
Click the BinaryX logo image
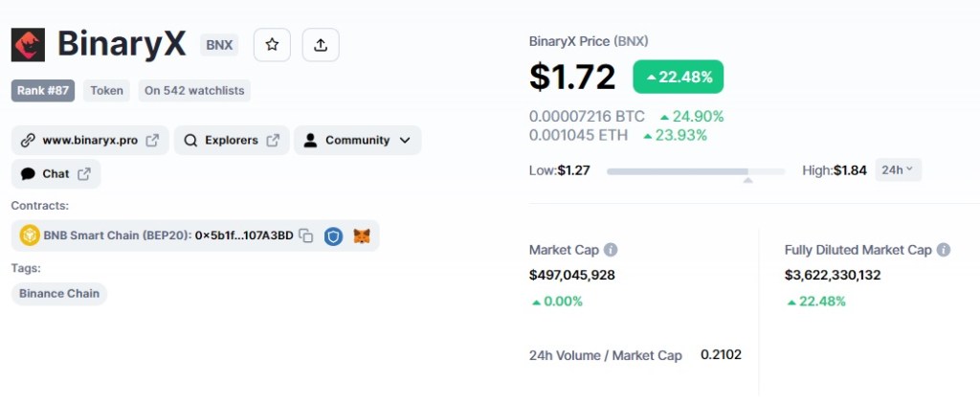28,45
